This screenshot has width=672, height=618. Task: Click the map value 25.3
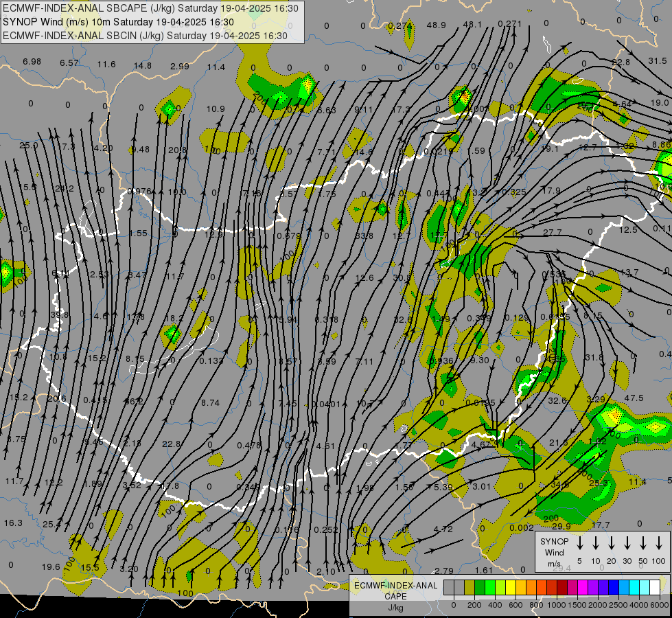(599, 483)
